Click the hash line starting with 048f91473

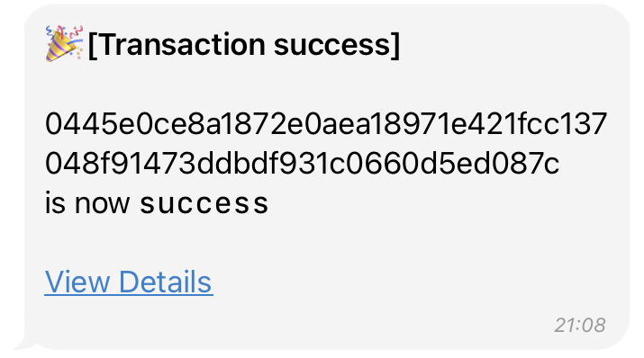tap(303, 163)
